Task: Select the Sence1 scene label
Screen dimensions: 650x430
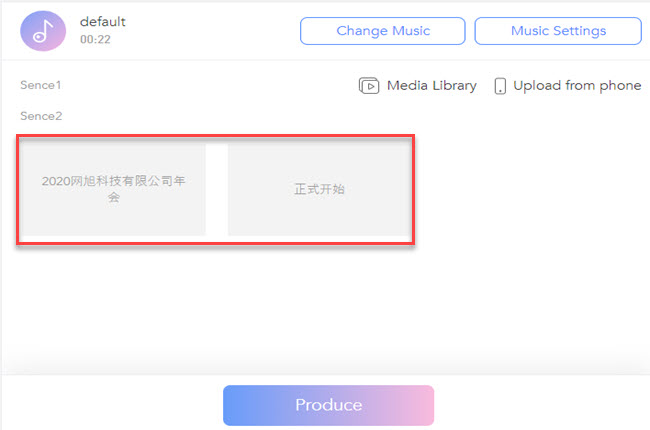Action: point(41,86)
